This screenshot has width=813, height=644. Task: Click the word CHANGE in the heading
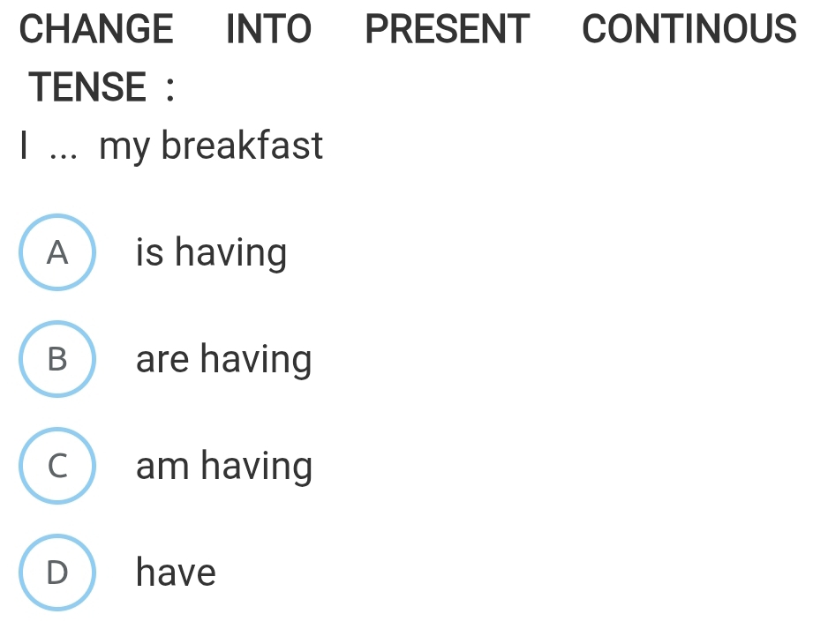click(96, 29)
